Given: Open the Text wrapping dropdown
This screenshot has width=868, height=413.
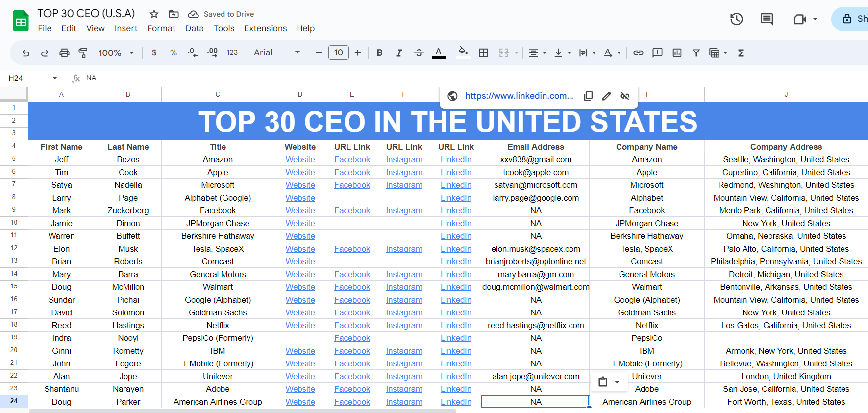Looking at the screenshot, I should pyautogui.click(x=588, y=52).
